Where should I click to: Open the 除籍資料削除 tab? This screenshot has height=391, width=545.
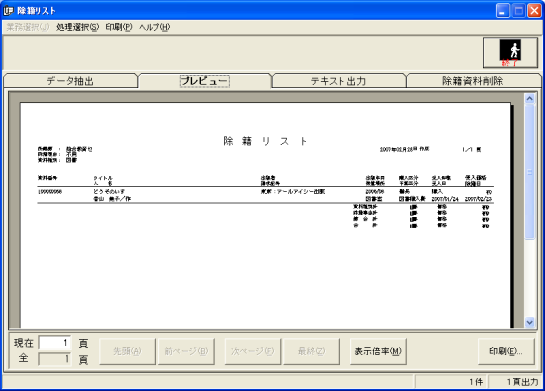473,81
